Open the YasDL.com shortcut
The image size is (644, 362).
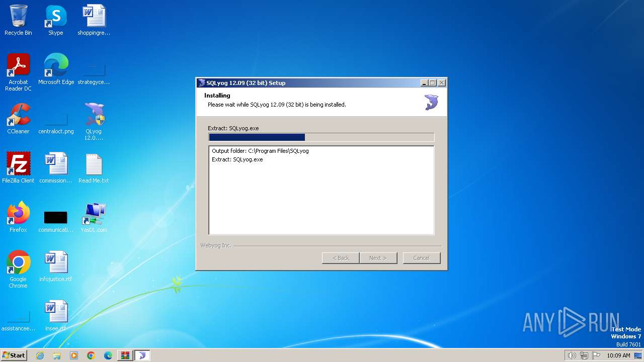(x=94, y=218)
